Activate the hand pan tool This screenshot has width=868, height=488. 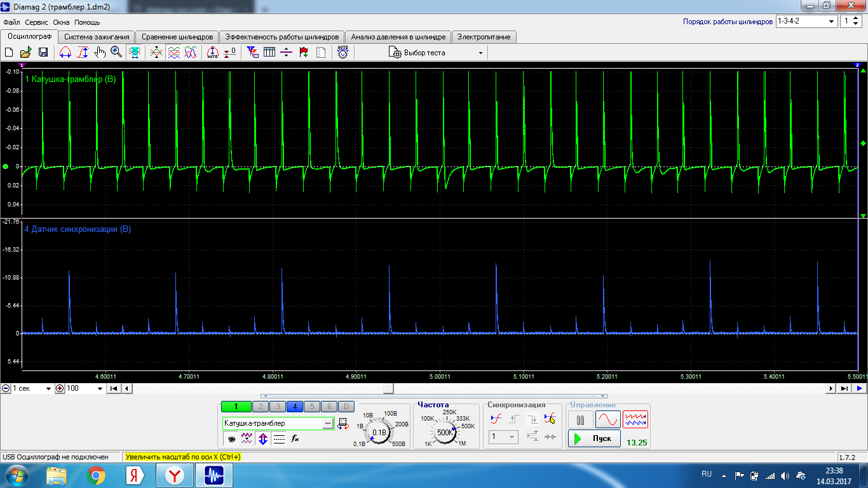[x=100, y=53]
